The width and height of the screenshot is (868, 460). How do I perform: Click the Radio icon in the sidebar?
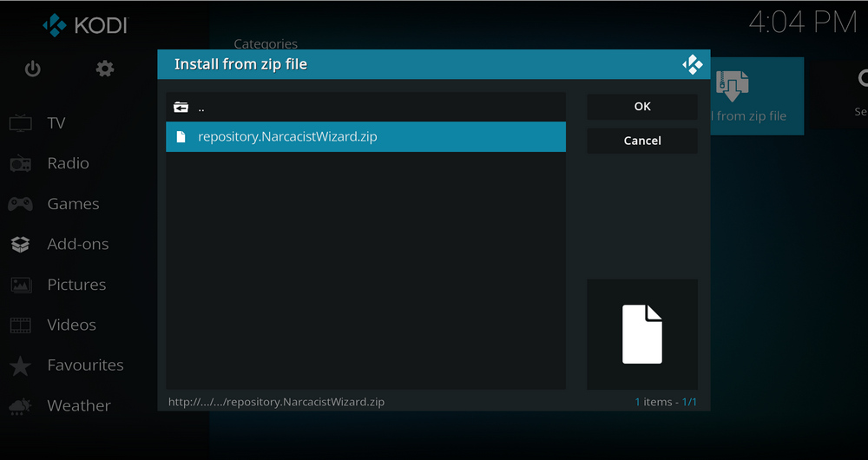pos(21,163)
